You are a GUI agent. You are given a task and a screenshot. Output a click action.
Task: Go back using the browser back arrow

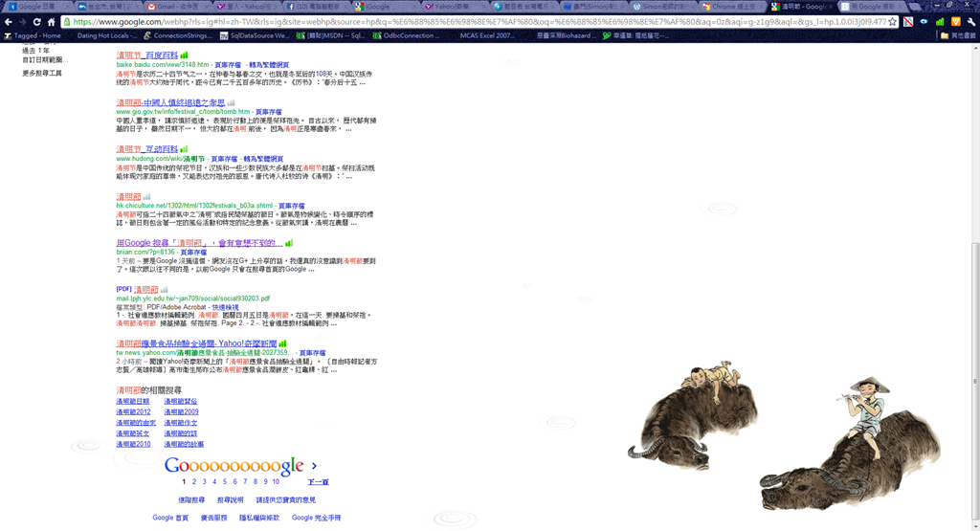8,22
